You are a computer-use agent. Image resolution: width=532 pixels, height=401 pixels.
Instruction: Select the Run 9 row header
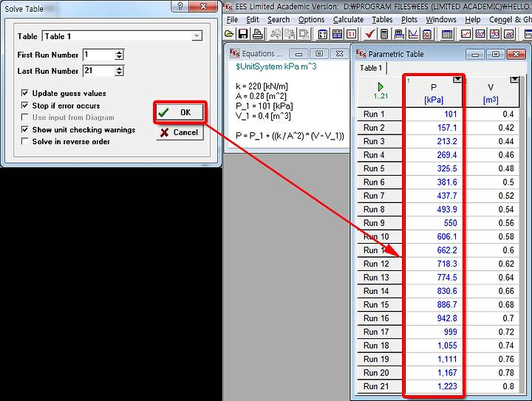(x=380, y=223)
